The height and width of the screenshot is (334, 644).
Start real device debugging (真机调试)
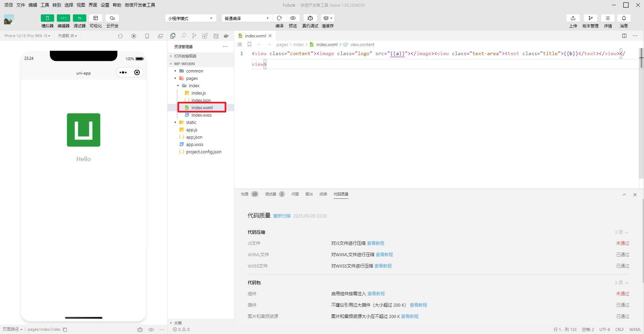[310, 18]
